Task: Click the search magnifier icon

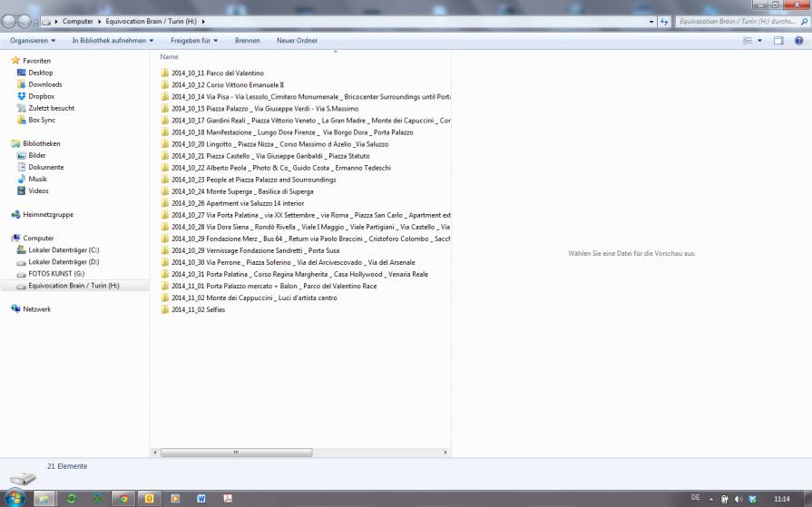Action: 804,22
